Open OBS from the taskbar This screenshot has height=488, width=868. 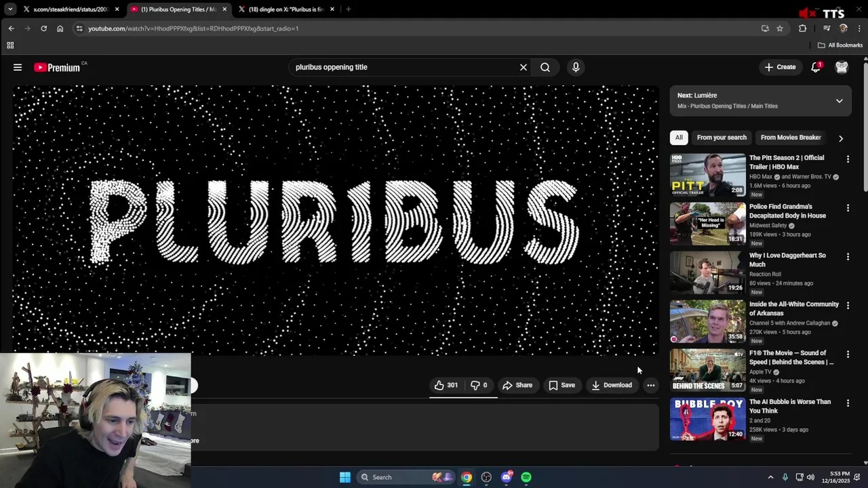486,477
